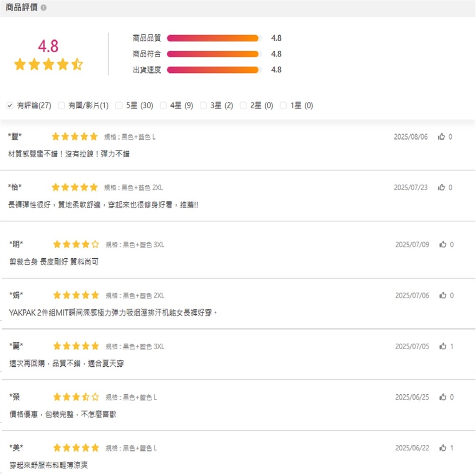Click the overall 4.8 star rating

click(48, 64)
